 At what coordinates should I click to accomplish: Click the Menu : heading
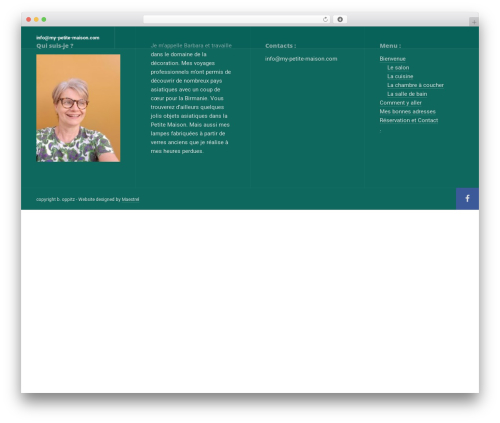(x=390, y=46)
